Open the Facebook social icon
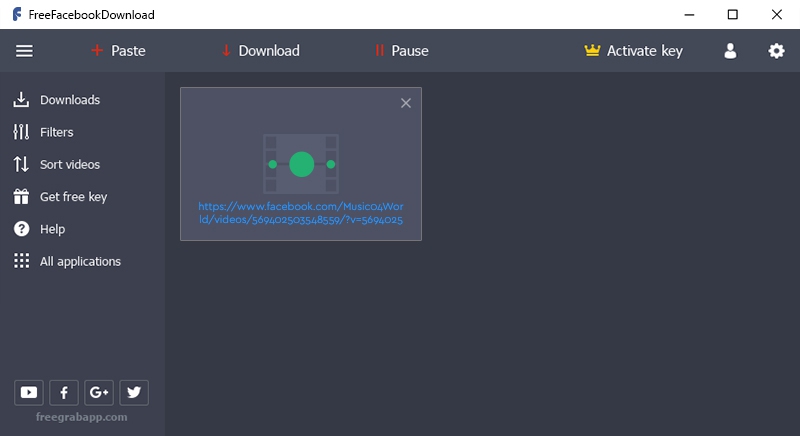This screenshot has height=436, width=800. coord(64,392)
